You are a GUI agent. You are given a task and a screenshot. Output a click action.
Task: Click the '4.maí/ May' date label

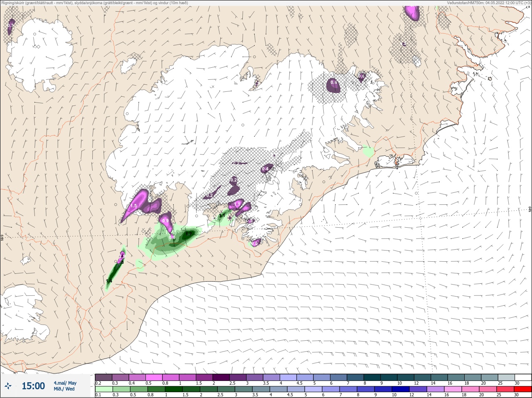point(65,383)
